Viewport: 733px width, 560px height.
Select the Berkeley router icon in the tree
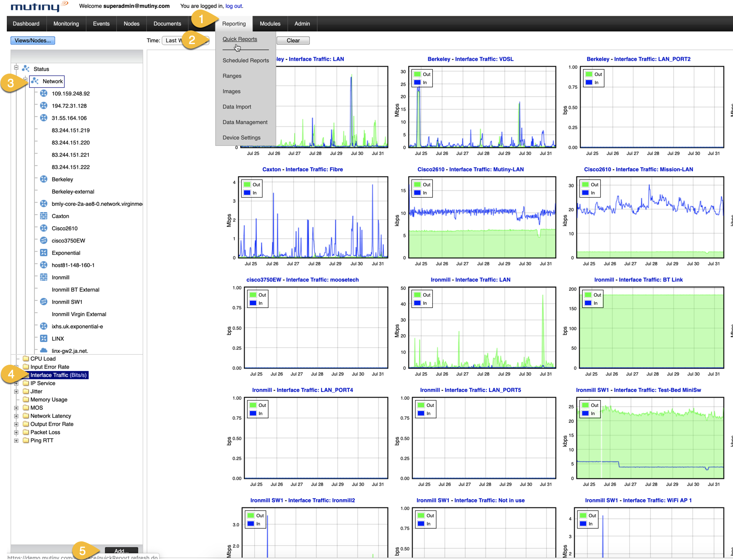(x=44, y=179)
